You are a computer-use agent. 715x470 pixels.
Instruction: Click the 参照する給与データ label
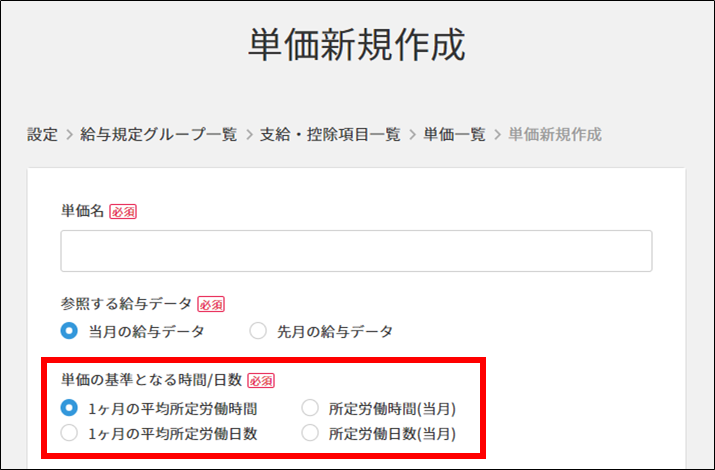pos(126,304)
